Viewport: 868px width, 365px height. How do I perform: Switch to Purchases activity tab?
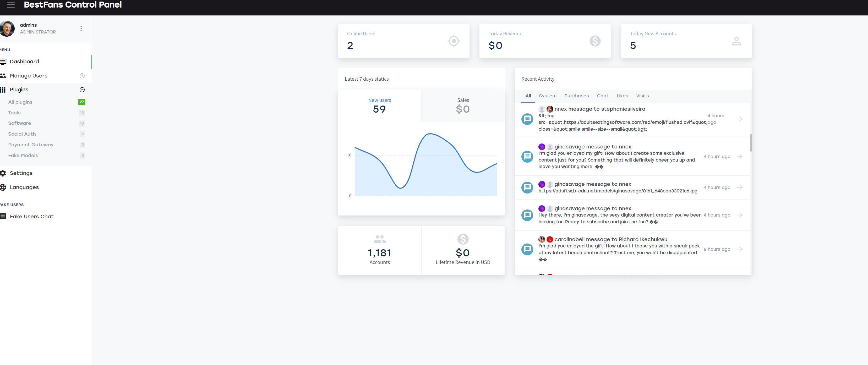(577, 96)
